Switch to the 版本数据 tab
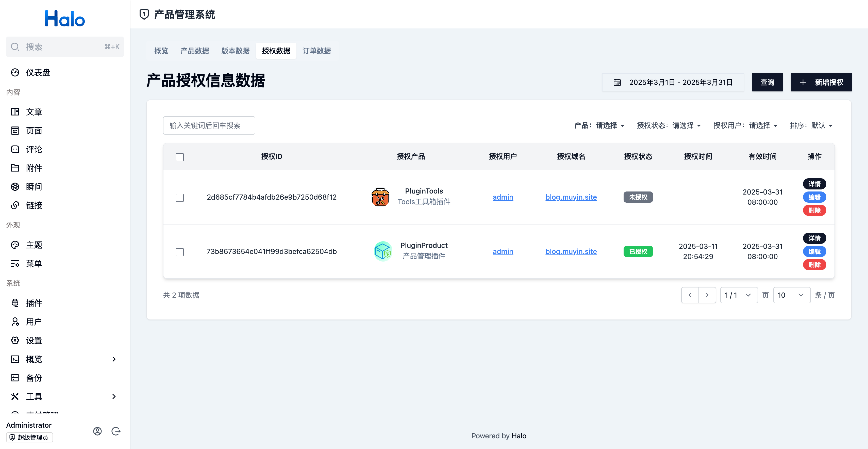Viewport: 868px width, 449px height. point(235,51)
